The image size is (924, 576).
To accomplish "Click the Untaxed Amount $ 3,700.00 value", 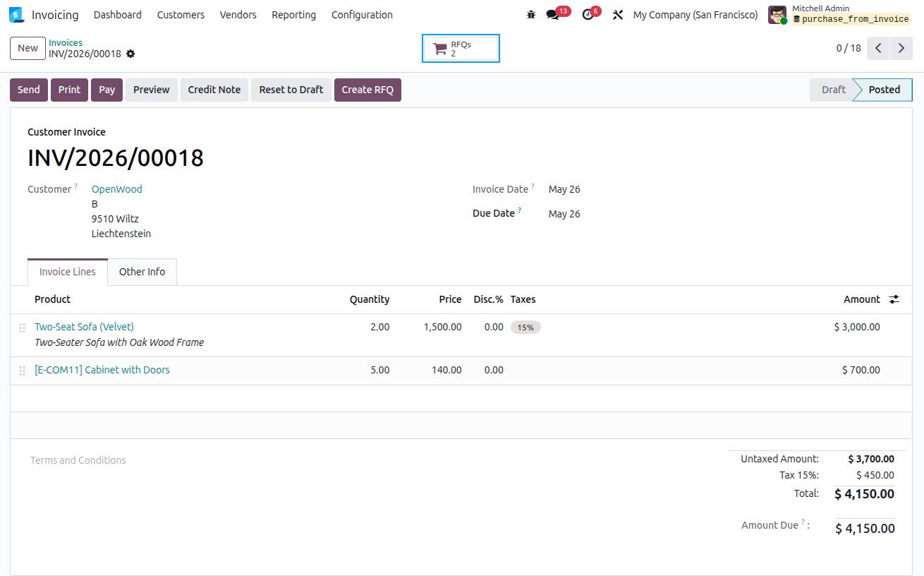I will [871, 459].
